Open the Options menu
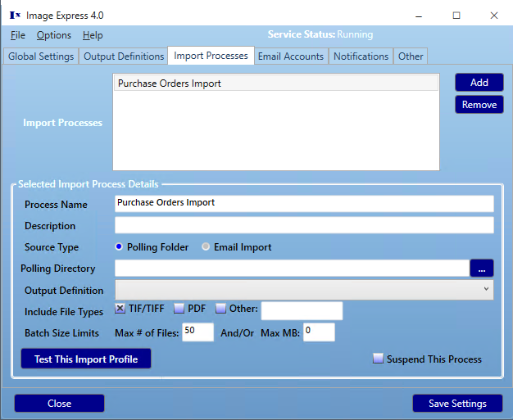Viewport: 513px width, 420px height. point(53,35)
